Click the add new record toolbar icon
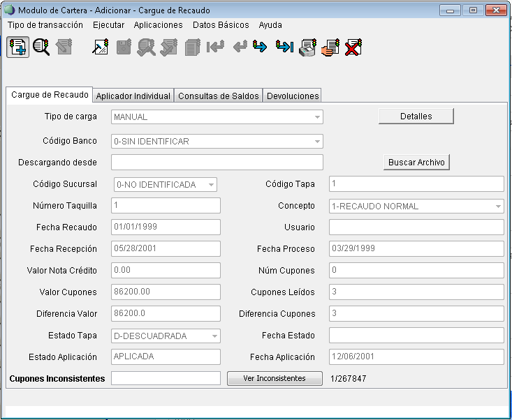The image size is (512, 420). 17,47
